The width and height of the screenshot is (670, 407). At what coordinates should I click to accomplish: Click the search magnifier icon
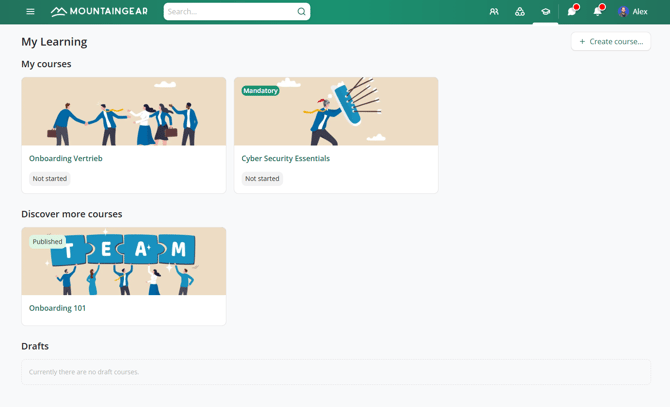[301, 12]
